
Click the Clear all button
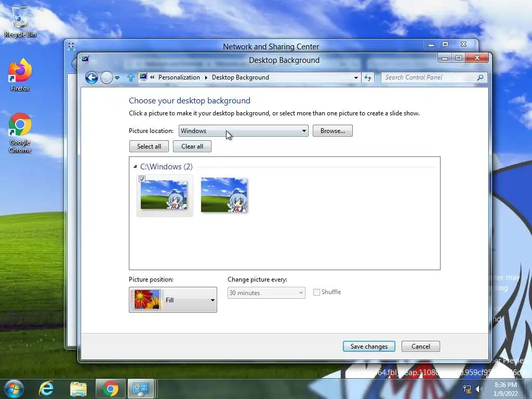pos(192,146)
